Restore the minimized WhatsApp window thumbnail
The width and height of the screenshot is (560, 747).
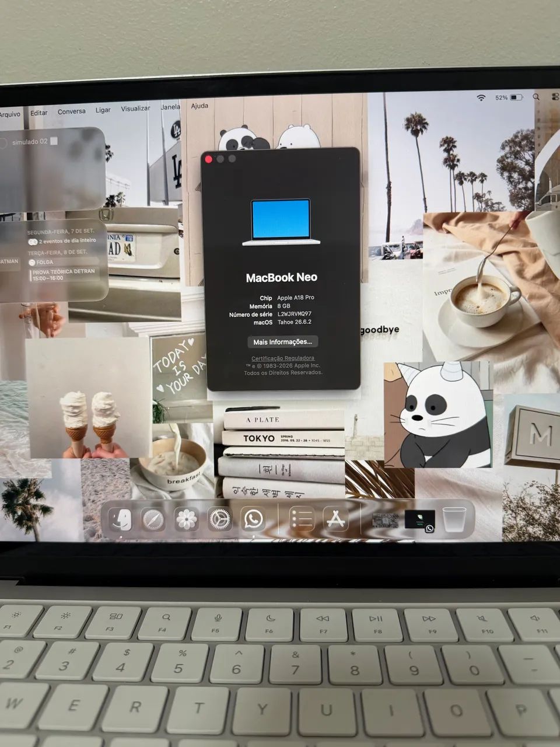tap(420, 519)
